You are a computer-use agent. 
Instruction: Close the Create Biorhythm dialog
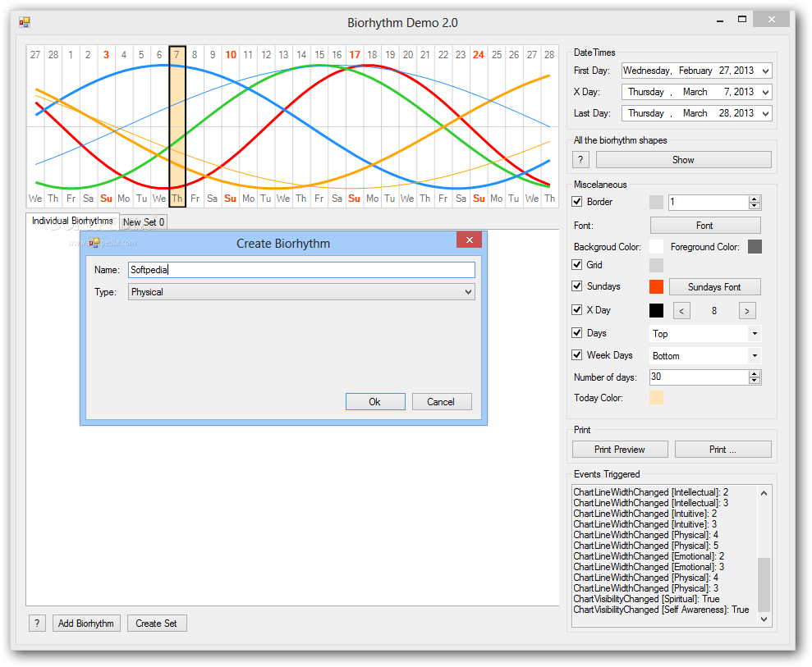point(469,240)
